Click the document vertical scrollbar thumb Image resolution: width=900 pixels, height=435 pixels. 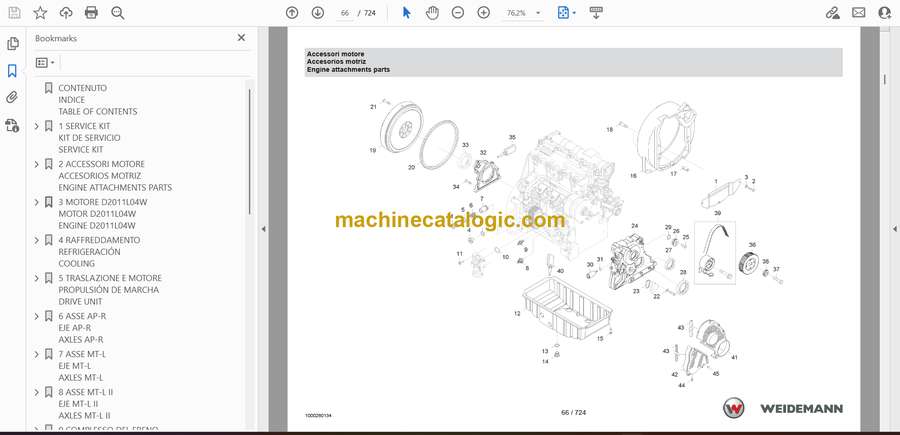click(x=885, y=79)
